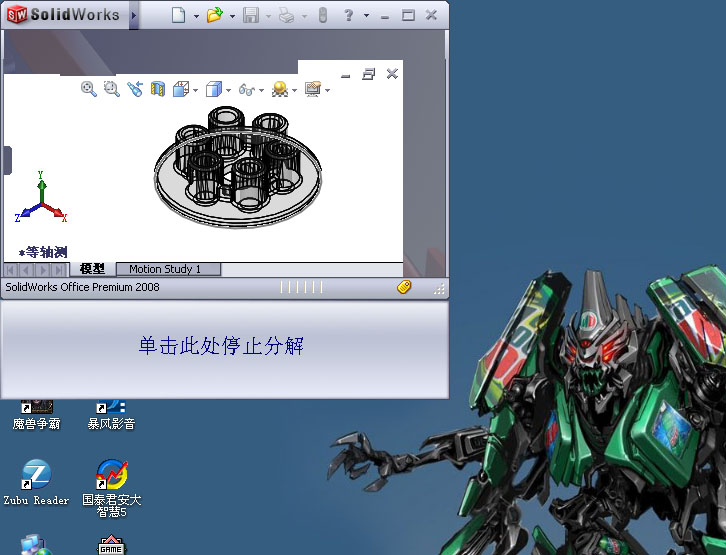Screen dimensions: 726x555
Task: Click the Print icon
Action: tap(287, 16)
